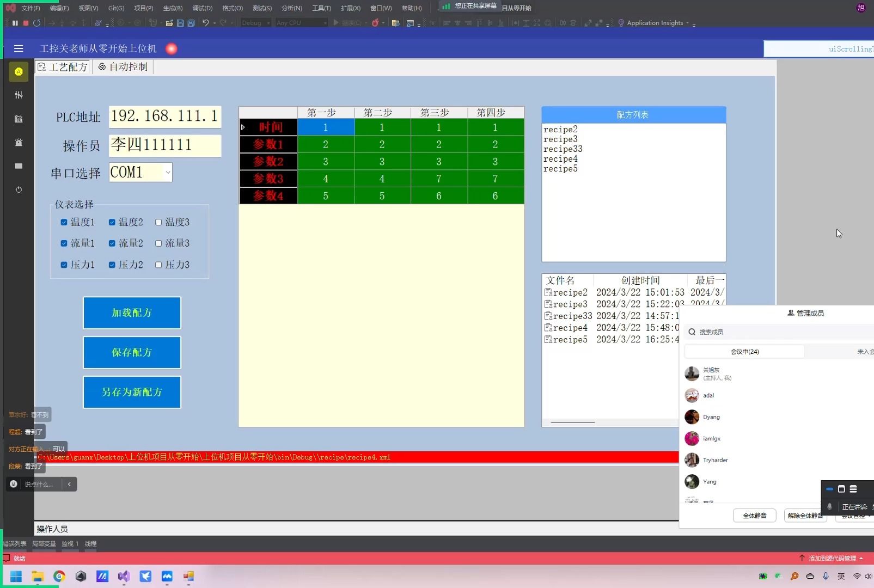Image resolution: width=874 pixels, height=588 pixels.
Task: Open Windows Start menu
Action: pyautogui.click(x=16, y=576)
